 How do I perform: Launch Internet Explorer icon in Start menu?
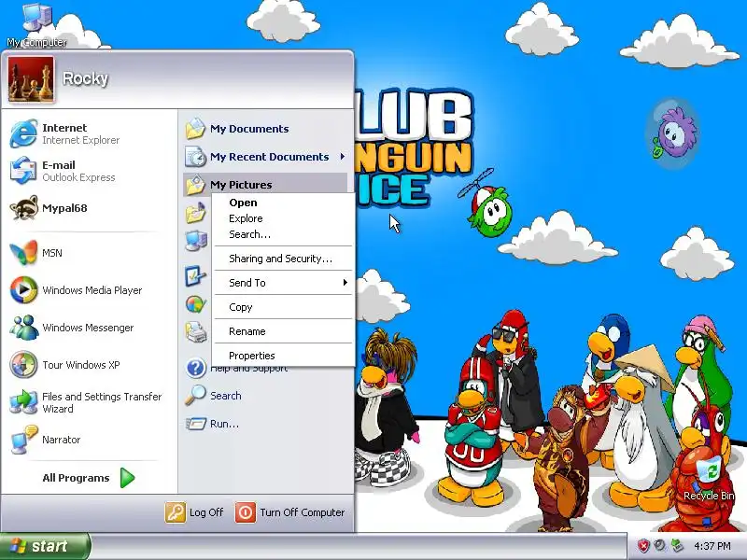pyautogui.click(x=23, y=133)
